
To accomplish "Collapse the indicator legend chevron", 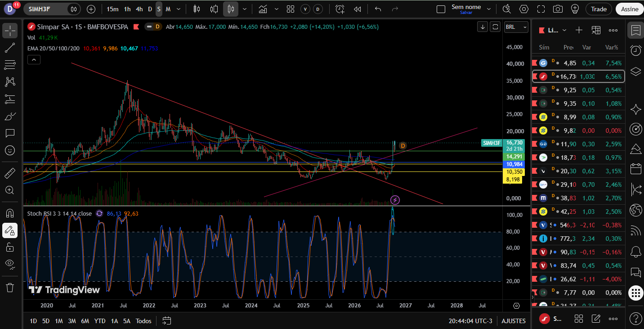I will click(x=34, y=59).
